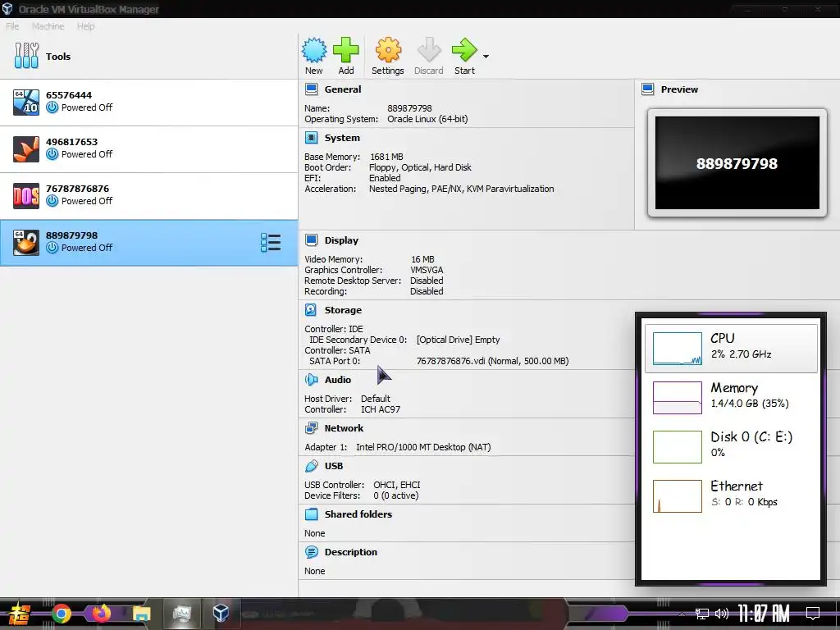Select the Memory performance graph item
Screen dimensions: 840x630
coord(731,398)
